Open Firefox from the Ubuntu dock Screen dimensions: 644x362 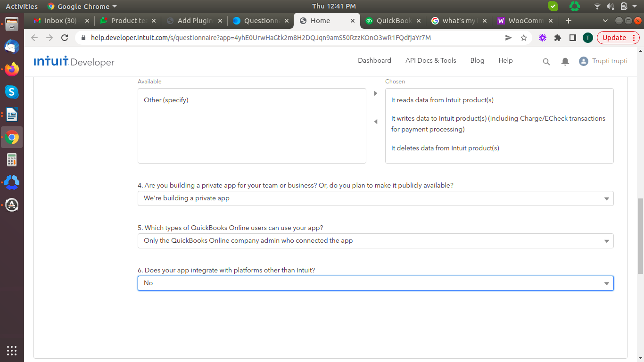[12, 69]
